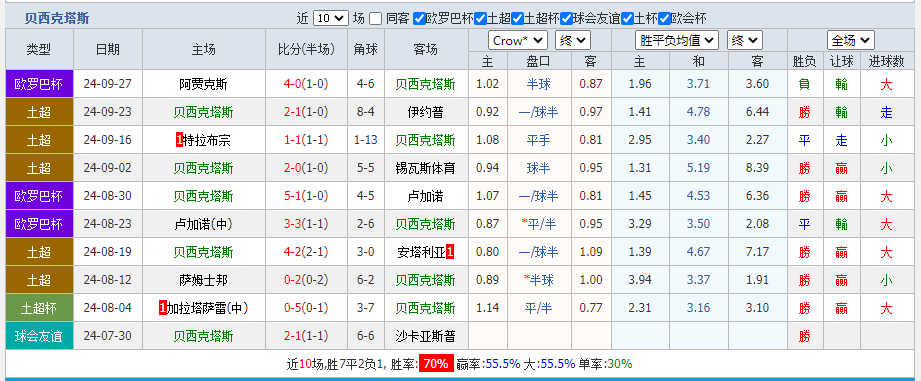Click the 0-2(0-2) score

(x=306, y=281)
